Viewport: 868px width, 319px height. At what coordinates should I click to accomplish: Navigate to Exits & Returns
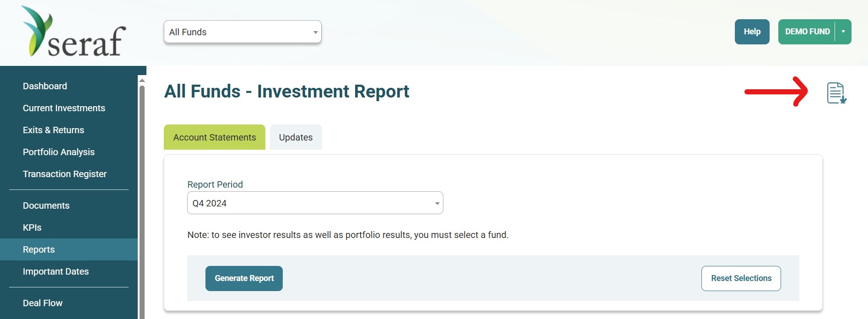click(54, 130)
